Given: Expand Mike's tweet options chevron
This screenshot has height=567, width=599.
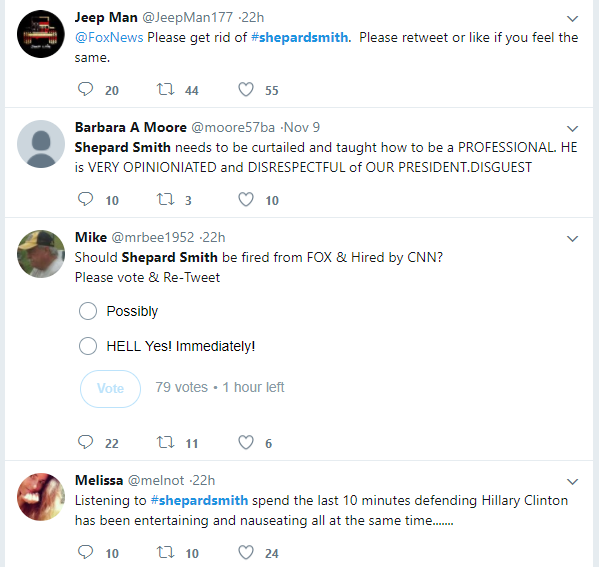Looking at the screenshot, I should (572, 239).
